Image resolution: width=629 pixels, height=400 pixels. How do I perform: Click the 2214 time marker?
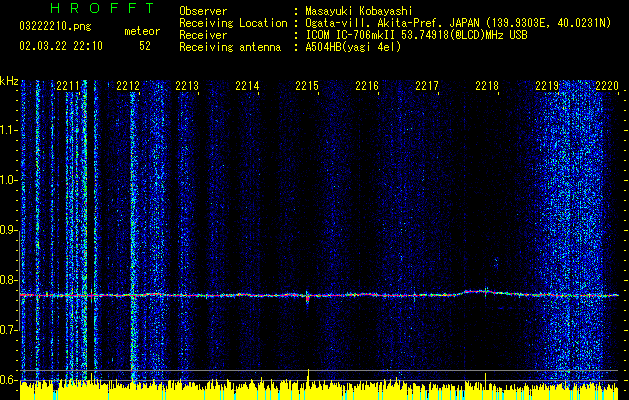(248, 86)
